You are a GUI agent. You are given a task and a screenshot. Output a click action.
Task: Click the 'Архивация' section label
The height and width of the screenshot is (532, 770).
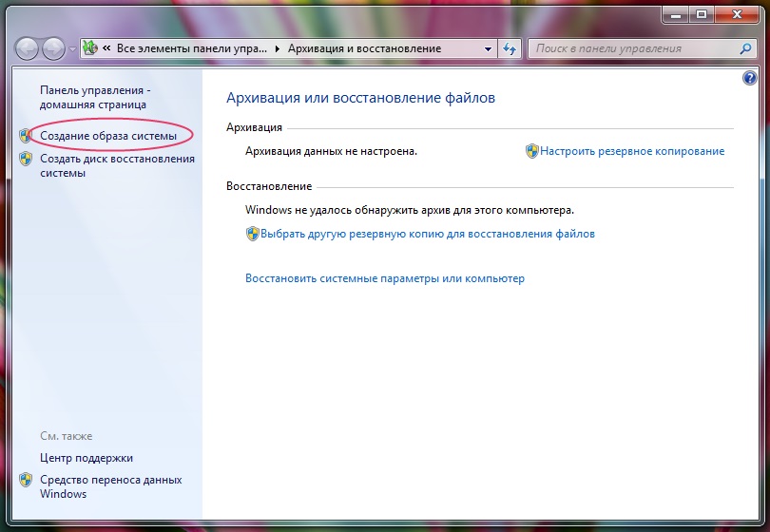[x=254, y=127]
